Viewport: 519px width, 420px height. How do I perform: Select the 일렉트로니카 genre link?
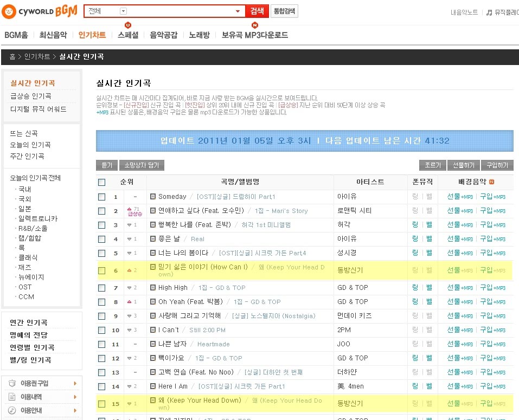[38, 218]
